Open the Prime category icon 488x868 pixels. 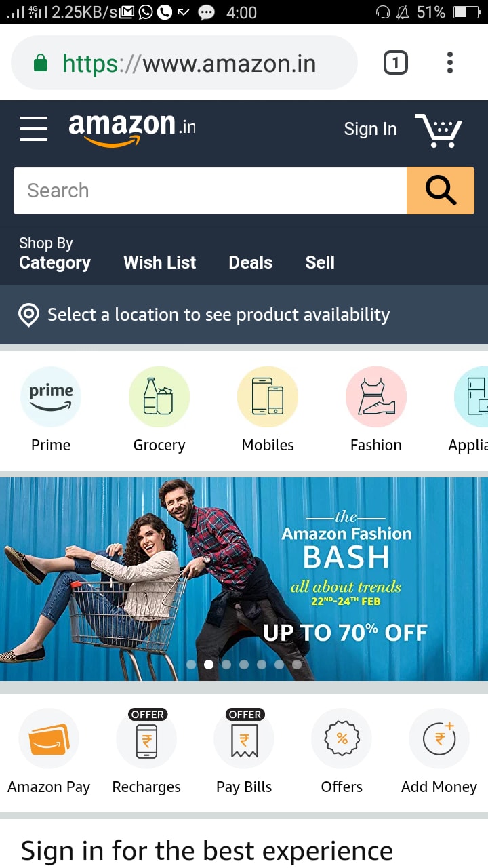pos(51,397)
